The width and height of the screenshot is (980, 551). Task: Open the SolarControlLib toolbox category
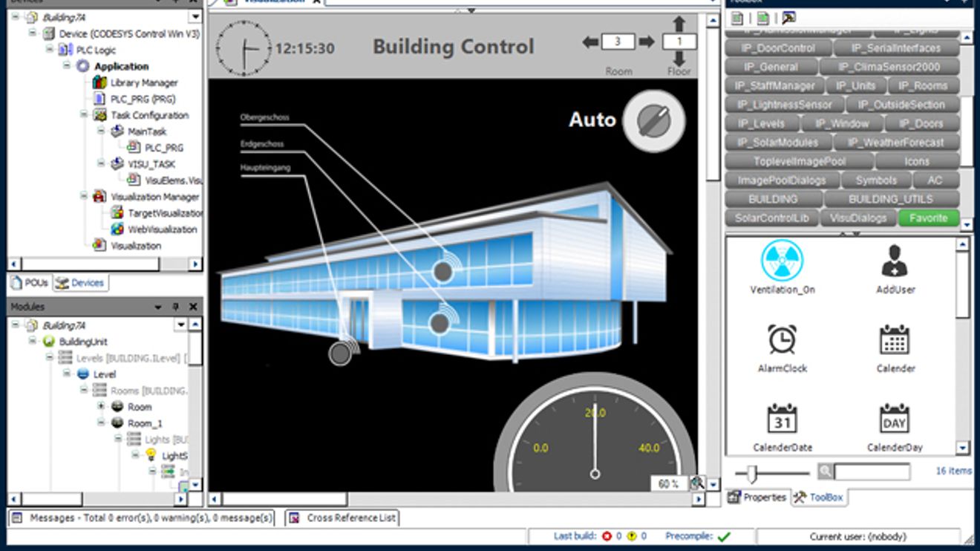point(771,218)
